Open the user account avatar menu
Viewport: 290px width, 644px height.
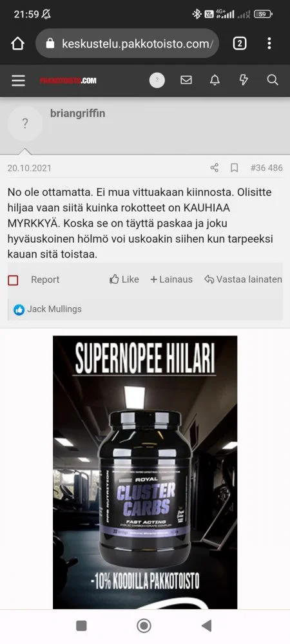(157, 80)
